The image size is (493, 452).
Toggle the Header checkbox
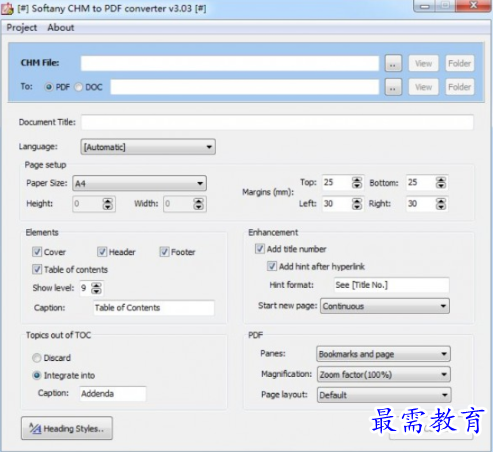(x=102, y=252)
